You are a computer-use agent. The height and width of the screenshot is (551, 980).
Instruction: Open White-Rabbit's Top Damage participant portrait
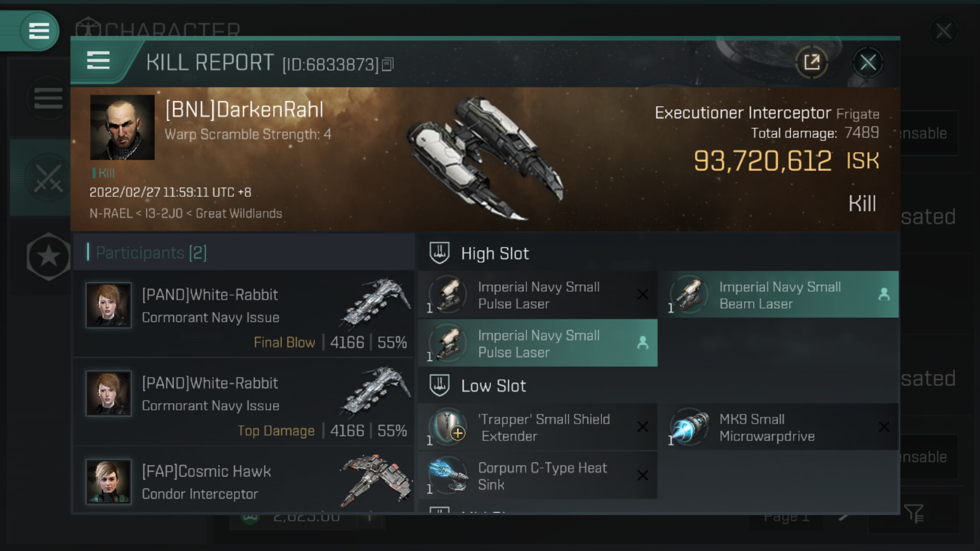pyautogui.click(x=109, y=394)
